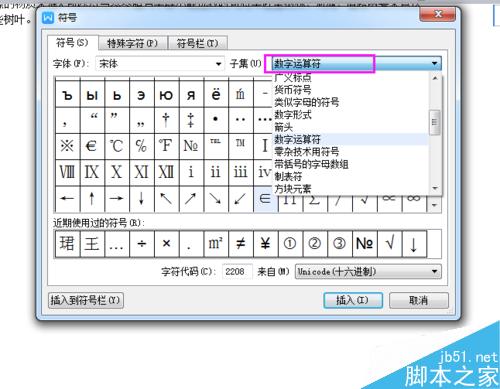Click symbol grid scrollbar down arrow
The height and width of the screenshot is (389, 500).
(x=434, y=205)
